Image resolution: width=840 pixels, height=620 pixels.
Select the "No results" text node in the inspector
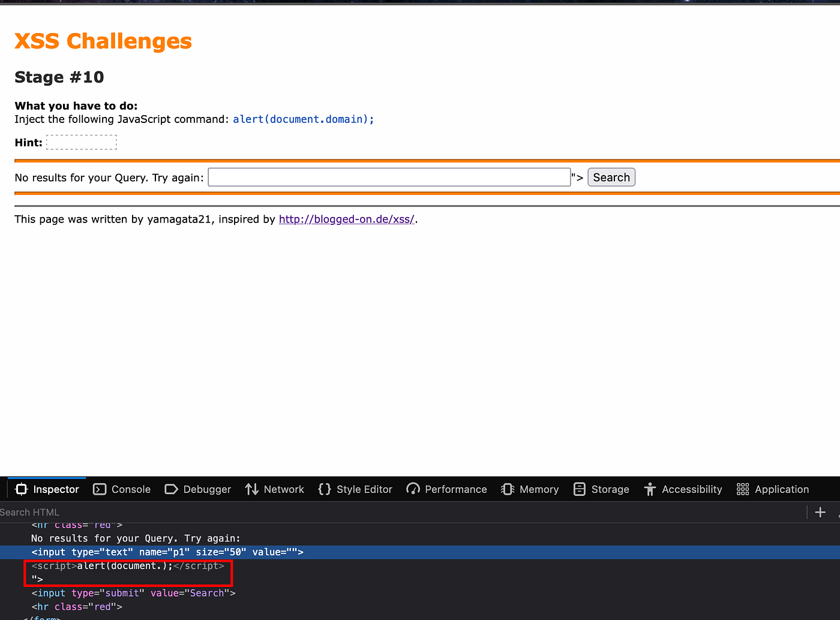136,538
